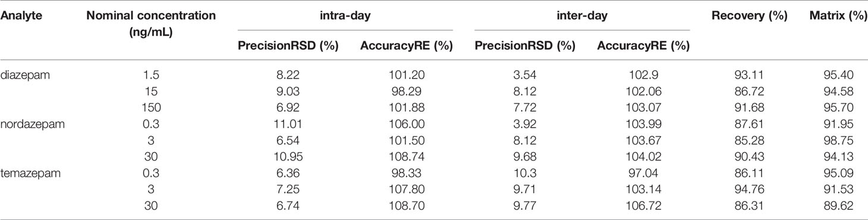
Task: Click the inter-day group header
Action: (x=582, y=18)
